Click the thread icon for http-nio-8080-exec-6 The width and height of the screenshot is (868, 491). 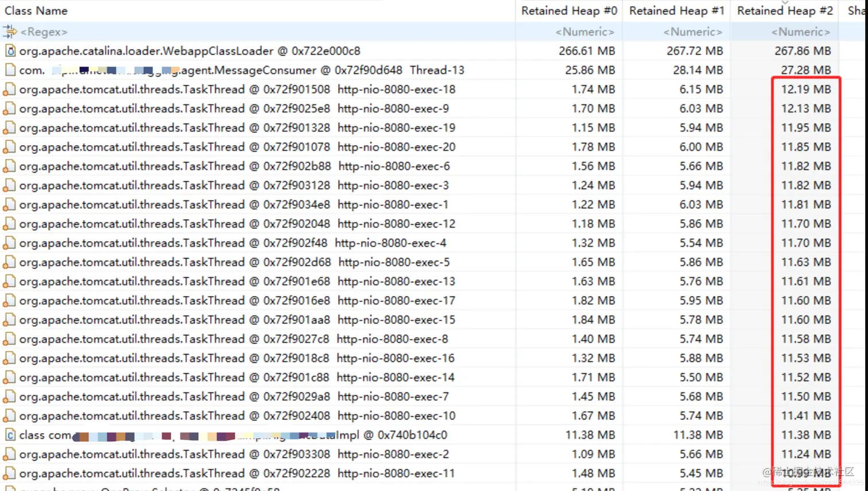(9, 166)
